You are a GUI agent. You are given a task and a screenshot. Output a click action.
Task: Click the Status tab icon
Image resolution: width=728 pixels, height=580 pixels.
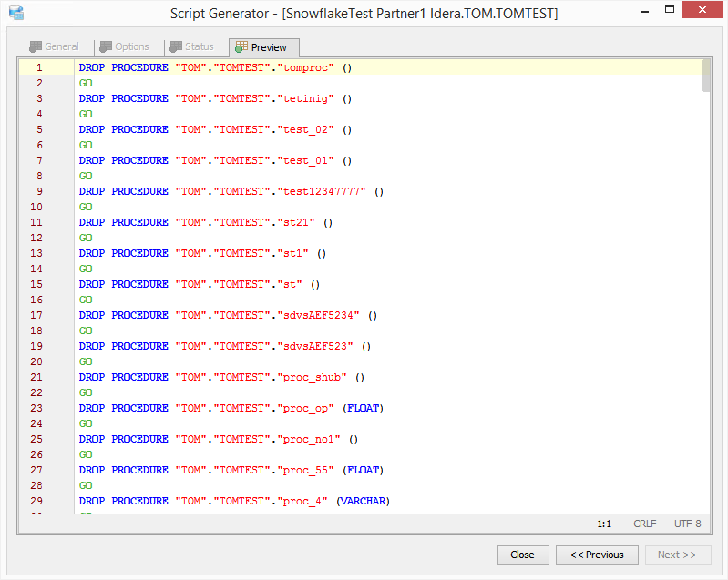[x=176, y=46]
